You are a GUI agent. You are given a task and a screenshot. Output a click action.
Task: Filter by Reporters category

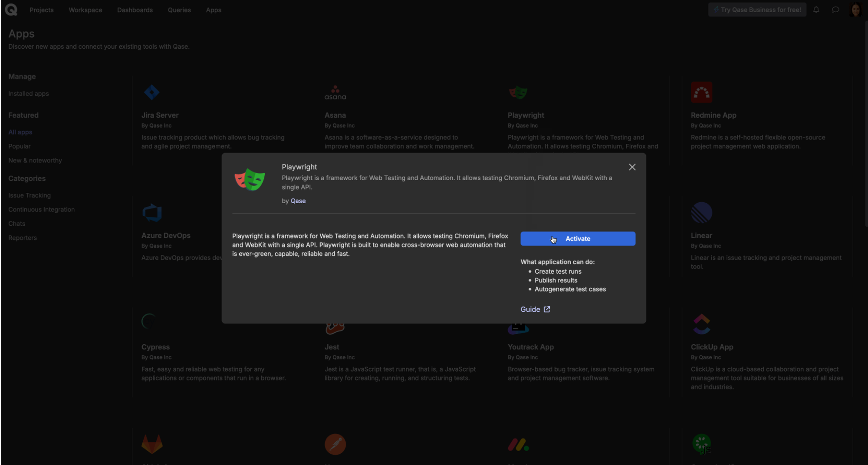pyautogui.click(x=23, y=238)
